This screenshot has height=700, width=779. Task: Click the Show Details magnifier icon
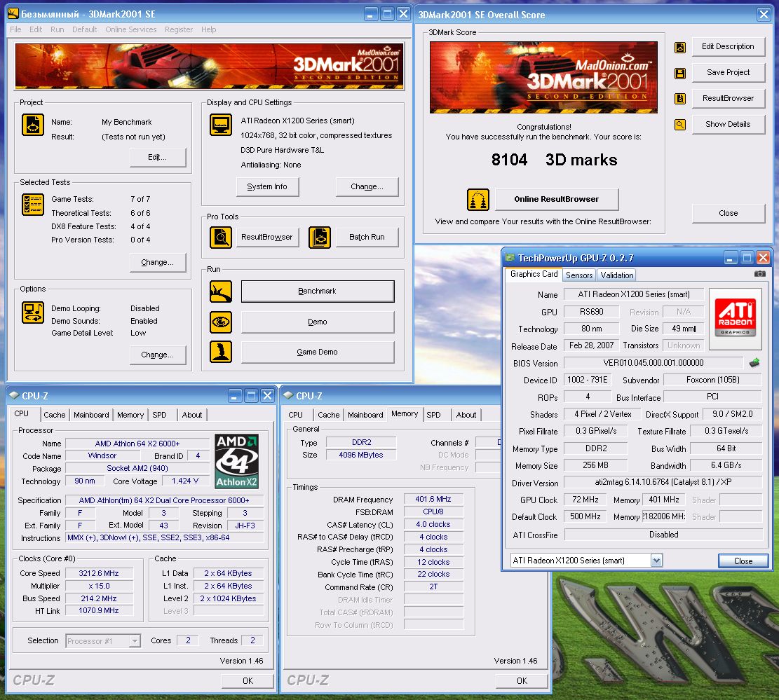680,124
